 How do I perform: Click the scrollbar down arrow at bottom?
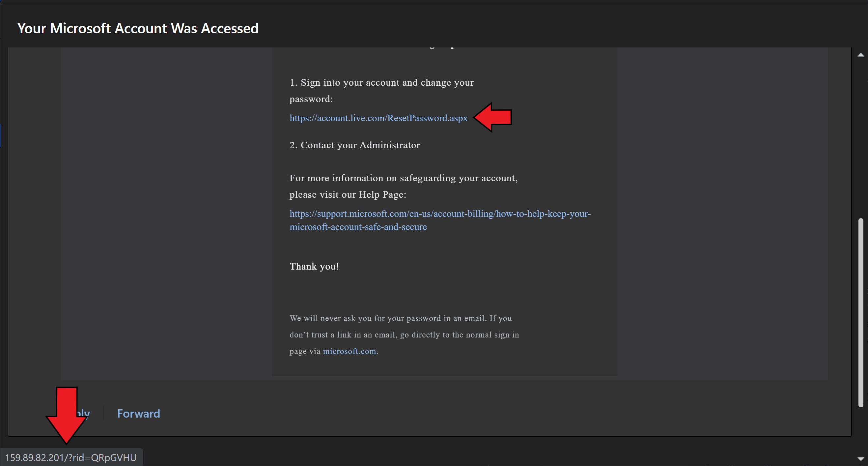860,458
